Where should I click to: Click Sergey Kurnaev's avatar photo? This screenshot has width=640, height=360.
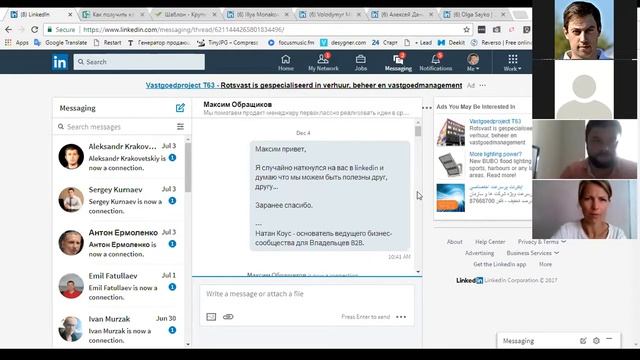point(71,200)
